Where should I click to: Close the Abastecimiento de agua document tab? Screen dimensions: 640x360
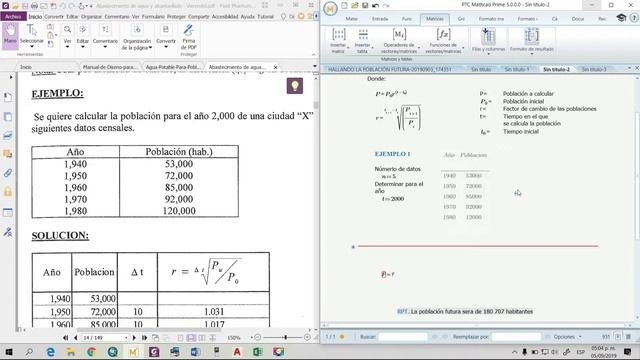276,67
